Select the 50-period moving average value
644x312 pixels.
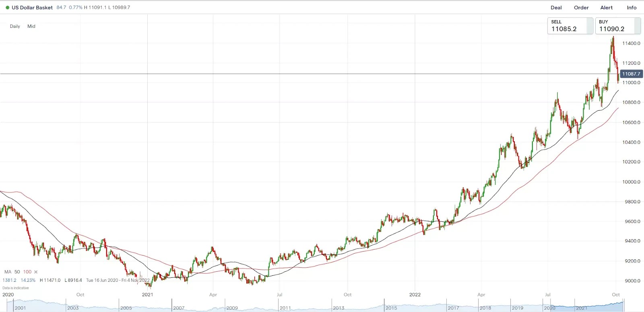point(17,272)
